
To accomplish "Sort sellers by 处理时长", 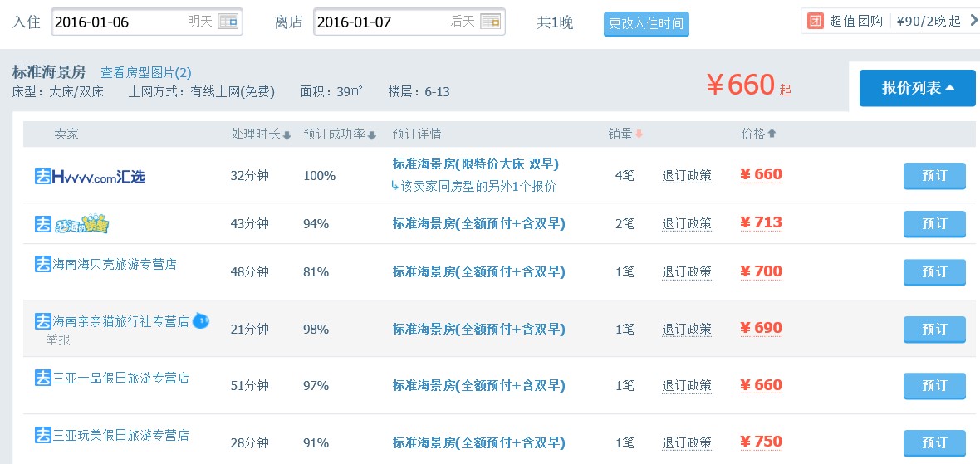I will tap(261, 134).
